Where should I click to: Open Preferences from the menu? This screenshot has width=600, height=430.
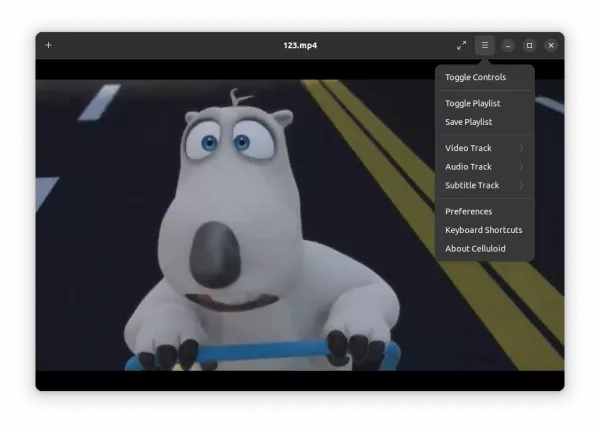click(485, 212)
